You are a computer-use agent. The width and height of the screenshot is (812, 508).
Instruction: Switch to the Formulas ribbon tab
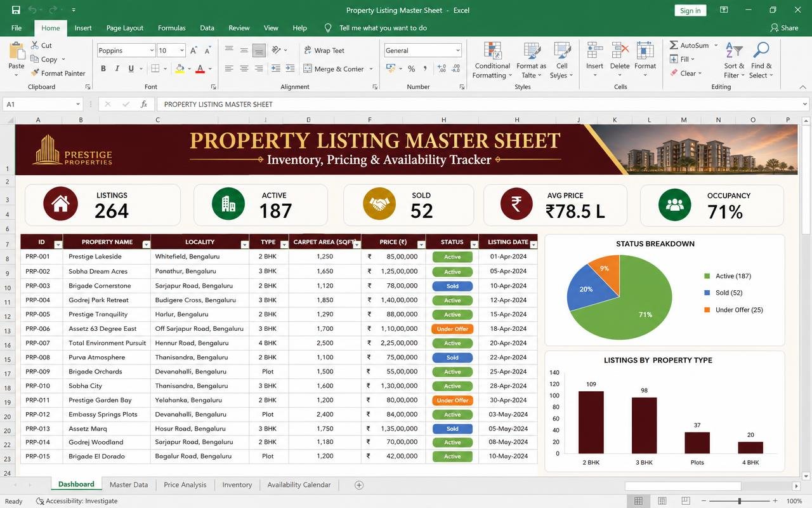tap(172, 28)
